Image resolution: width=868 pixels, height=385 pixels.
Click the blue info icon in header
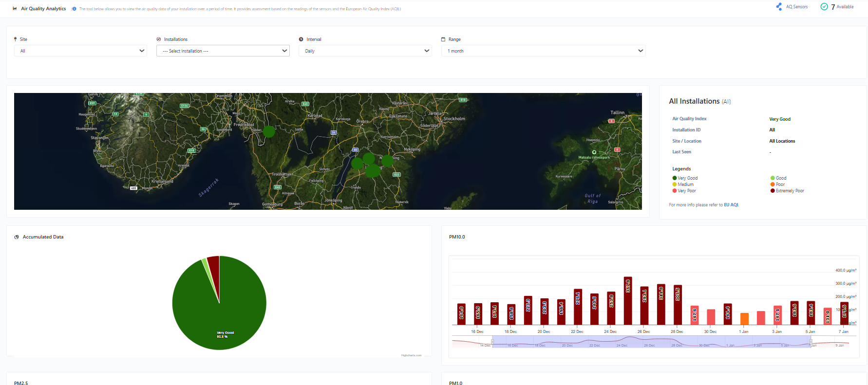[74, 9]
